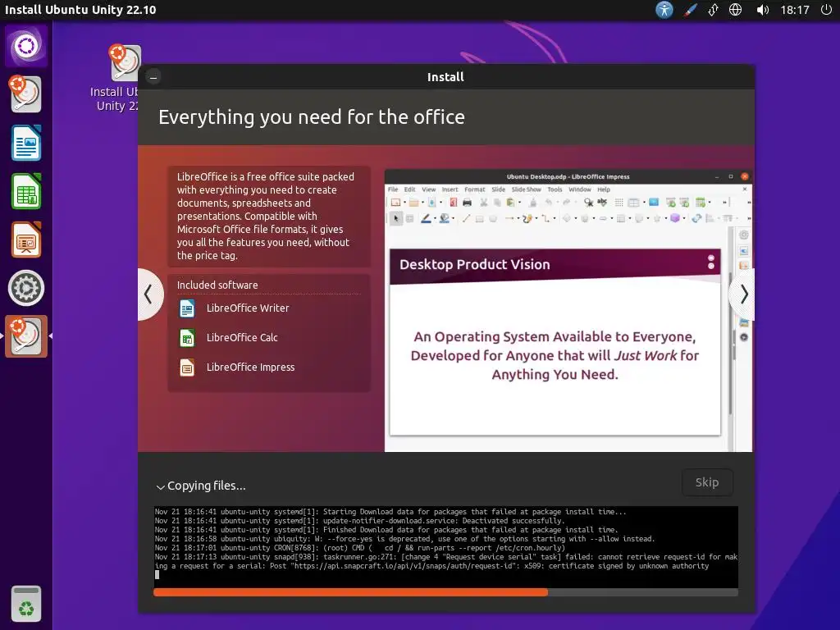Click the 'Deactivated successfully' log line
The height and width of the screenshot is (630, 840).
pos(359,521)
